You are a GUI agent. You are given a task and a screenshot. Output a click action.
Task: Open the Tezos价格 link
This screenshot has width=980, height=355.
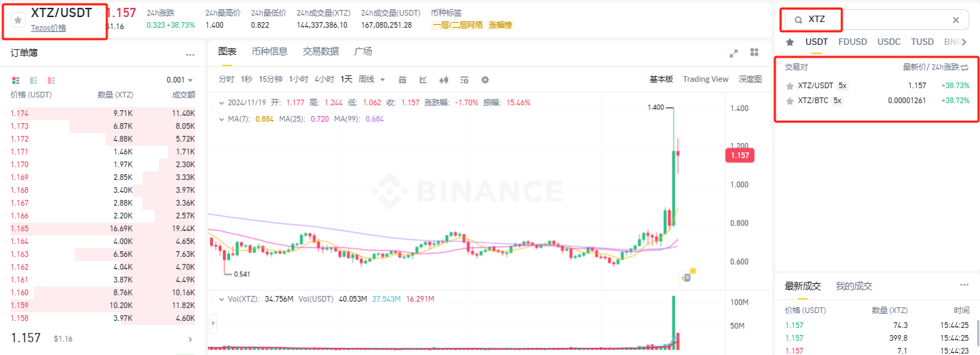click(x=48, y=28)
